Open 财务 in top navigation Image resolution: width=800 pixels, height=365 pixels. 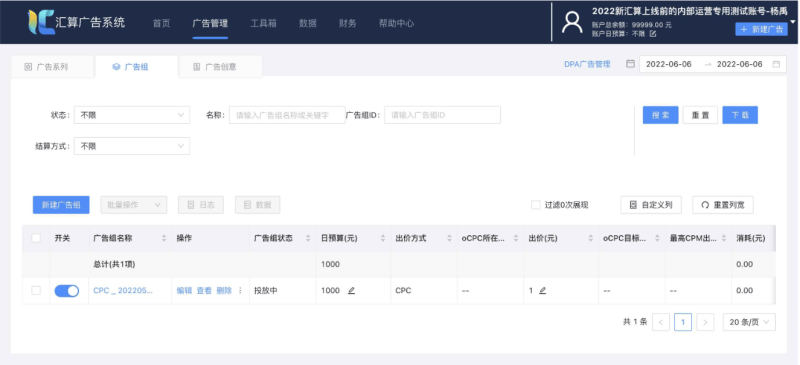[x=347, y=23]
